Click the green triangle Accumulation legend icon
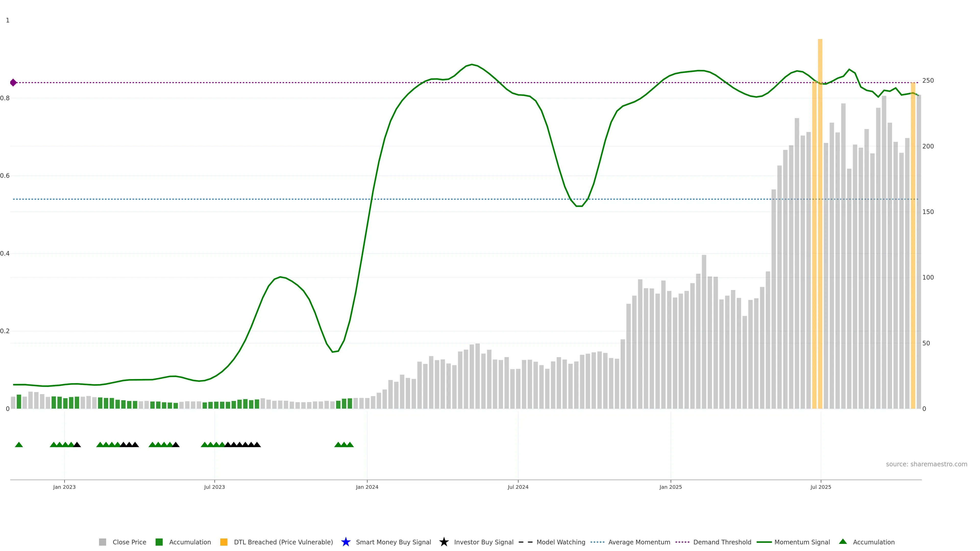Image resolution: width=980 pixels, height=551 pixels. [843, 542]
